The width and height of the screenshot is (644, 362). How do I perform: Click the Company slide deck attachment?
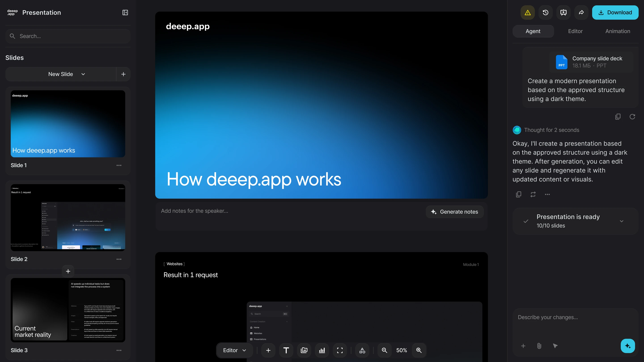pyautogui.click(x=591, y=62)
